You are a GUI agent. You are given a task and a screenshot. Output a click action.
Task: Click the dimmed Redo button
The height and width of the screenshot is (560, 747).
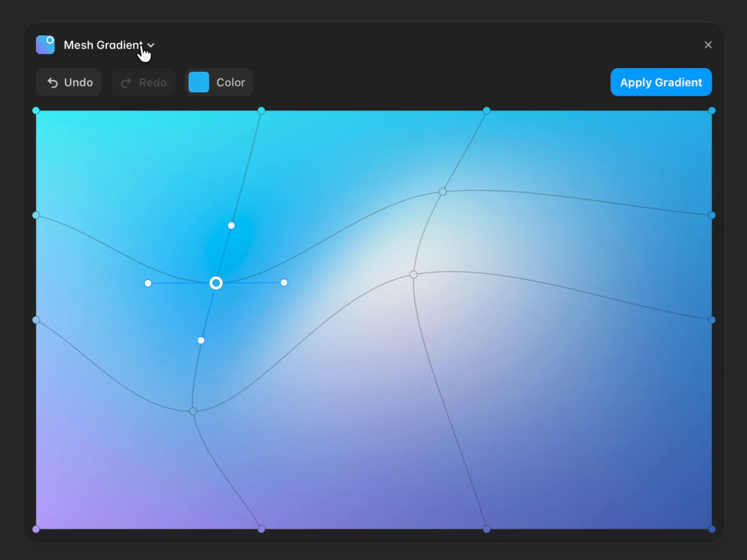(x=143, y=83)
